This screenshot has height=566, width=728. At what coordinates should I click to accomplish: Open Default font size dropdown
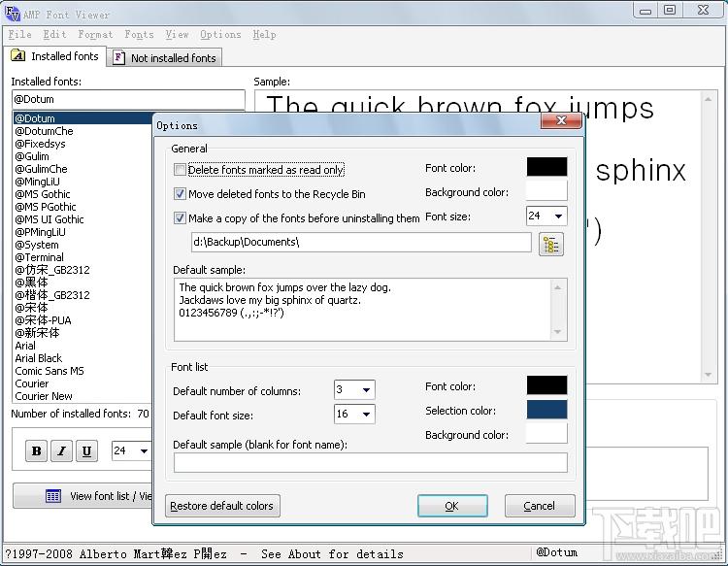(366, 415)
